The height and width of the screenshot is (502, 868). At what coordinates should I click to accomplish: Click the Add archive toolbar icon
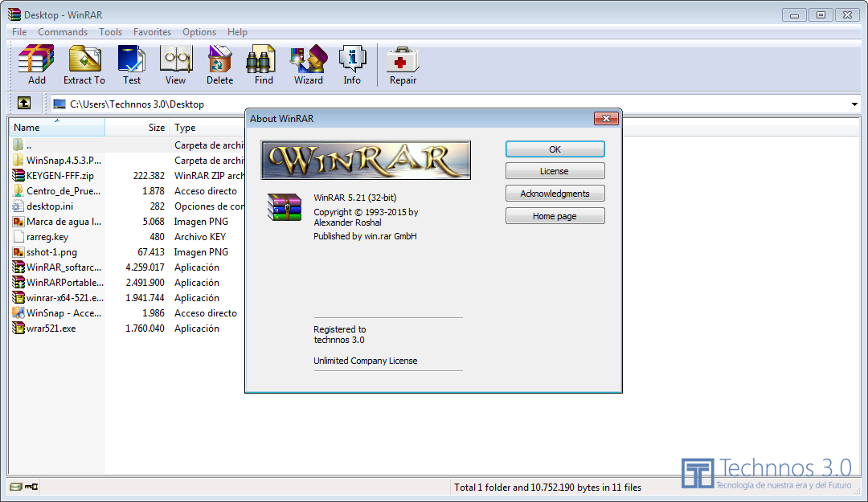tap(36, 65)
